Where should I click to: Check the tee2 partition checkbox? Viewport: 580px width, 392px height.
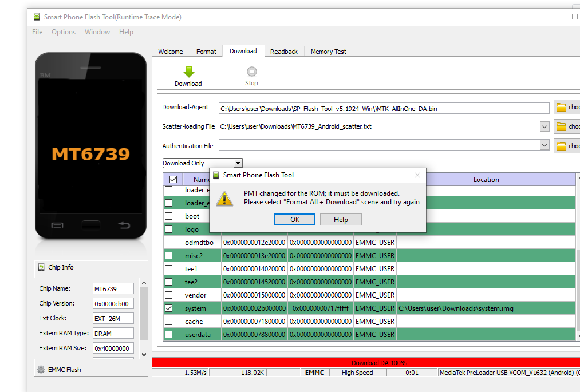(169, 282)
